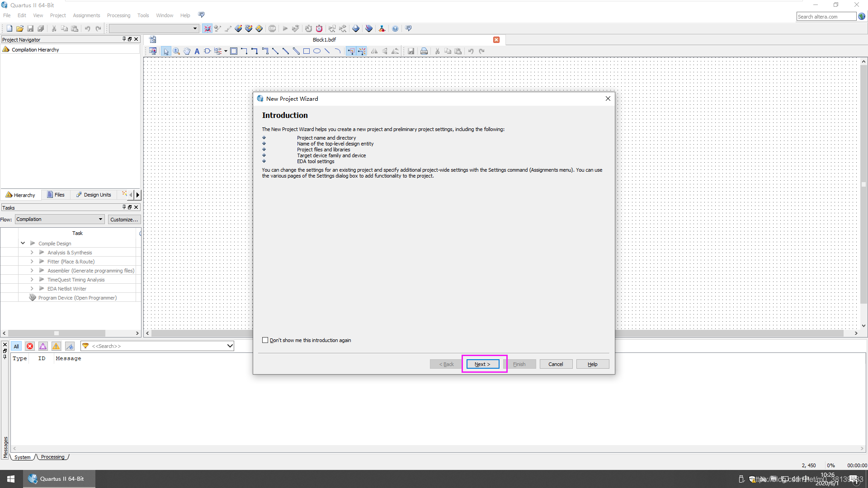Enable Don't show introduction again checkbox
868x488 pixels.
265,340
